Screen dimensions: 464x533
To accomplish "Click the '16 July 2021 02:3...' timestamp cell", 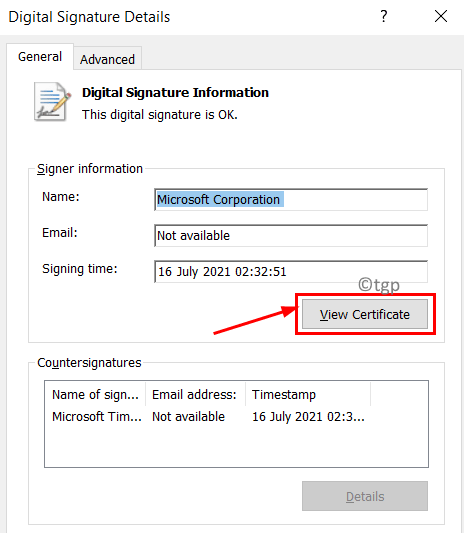I will [x=308, y=417].
